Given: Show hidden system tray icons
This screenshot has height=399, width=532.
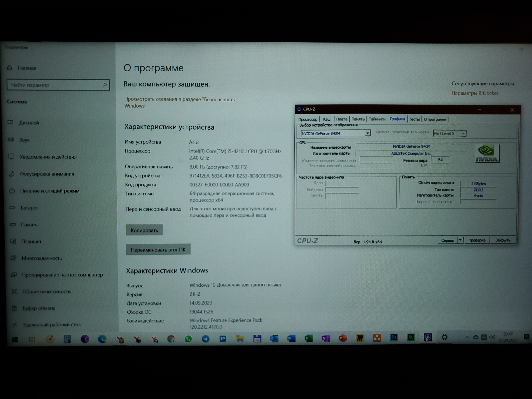Looking at the screenshot, I should [467, 337].
